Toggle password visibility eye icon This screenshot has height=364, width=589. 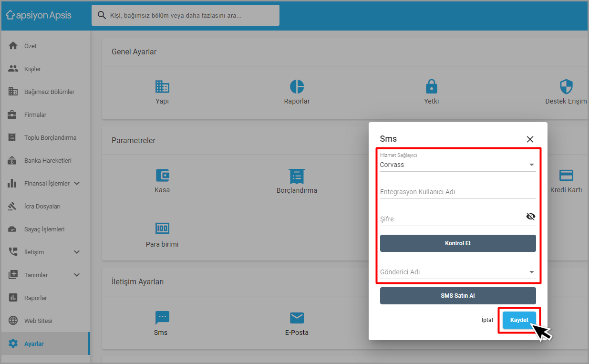[x=531, y=217]
